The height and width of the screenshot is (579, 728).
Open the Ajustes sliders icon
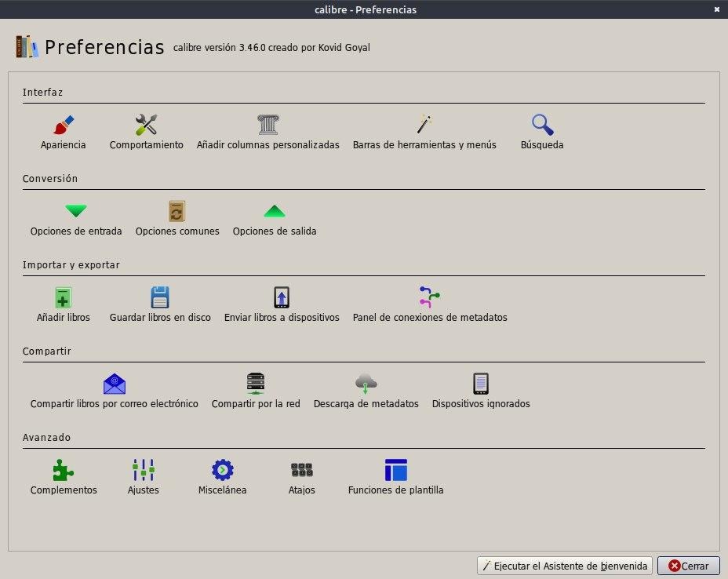click(x=144, y=471)
